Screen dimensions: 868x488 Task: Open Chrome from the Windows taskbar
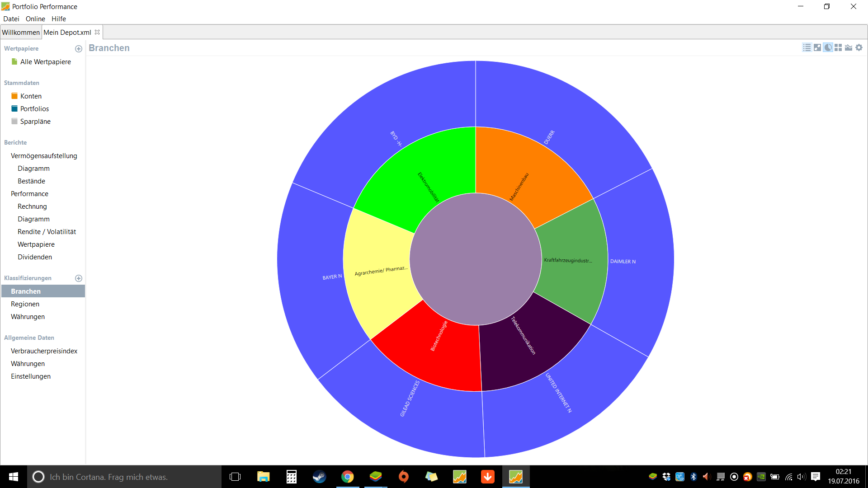tap(347, 477)
